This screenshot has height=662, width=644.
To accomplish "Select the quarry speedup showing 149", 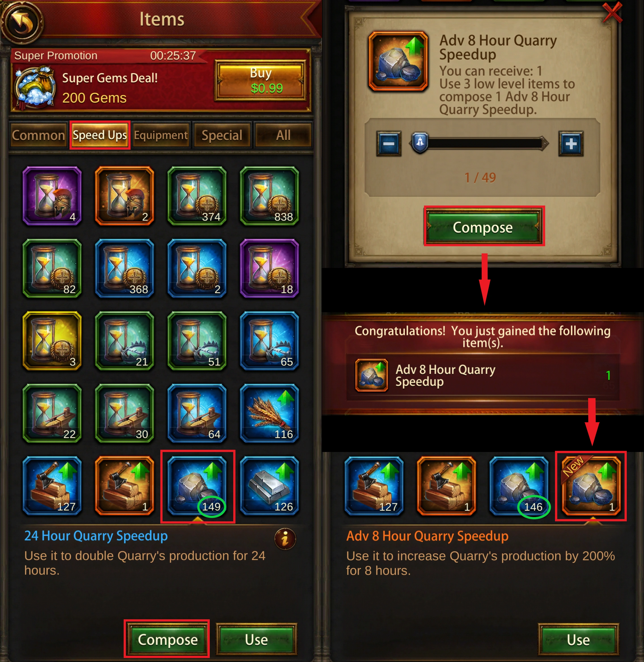I will [197, 485].
